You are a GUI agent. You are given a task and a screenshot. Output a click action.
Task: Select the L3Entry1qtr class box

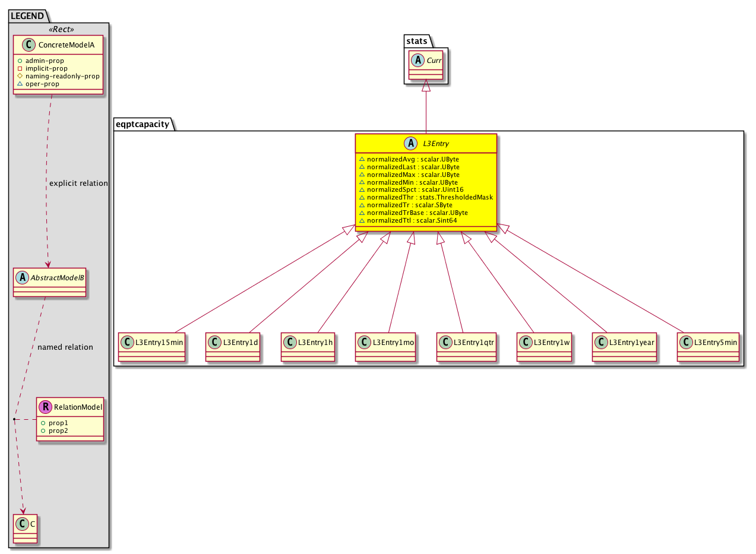point(466,347)
